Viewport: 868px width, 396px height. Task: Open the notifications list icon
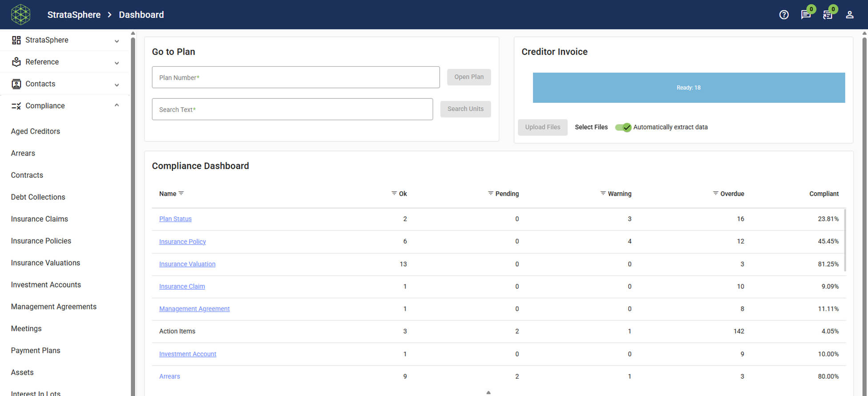click(x=827, y=15)
